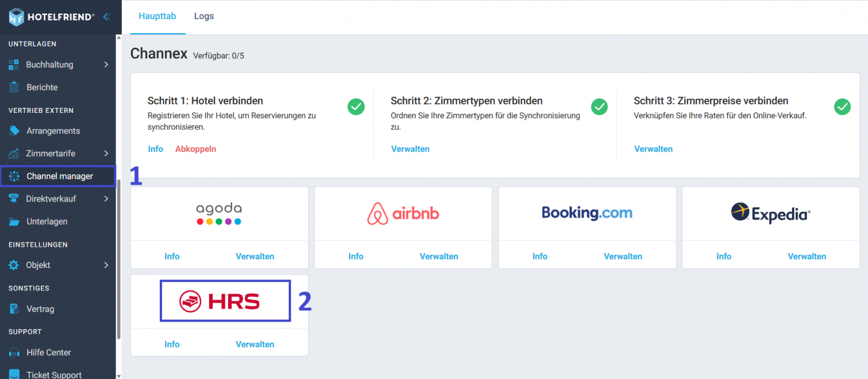Click the airbnb logo

click(x=403, y=214)
